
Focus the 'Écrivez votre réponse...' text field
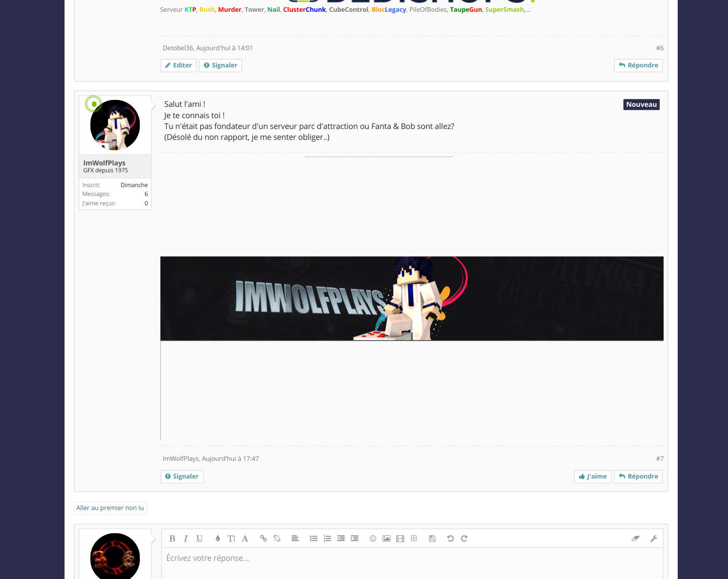[412, 563]
